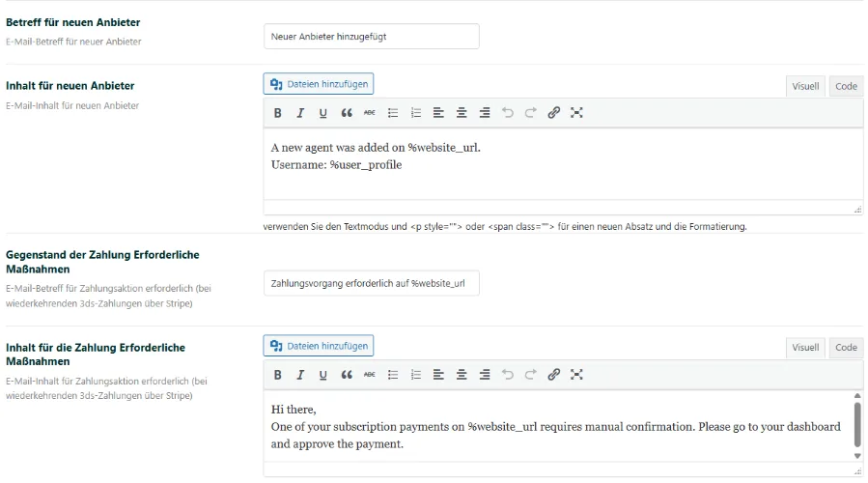Click into the 'Hi there' email body text area
Screen dimensions: 868x483
[557, 427]
